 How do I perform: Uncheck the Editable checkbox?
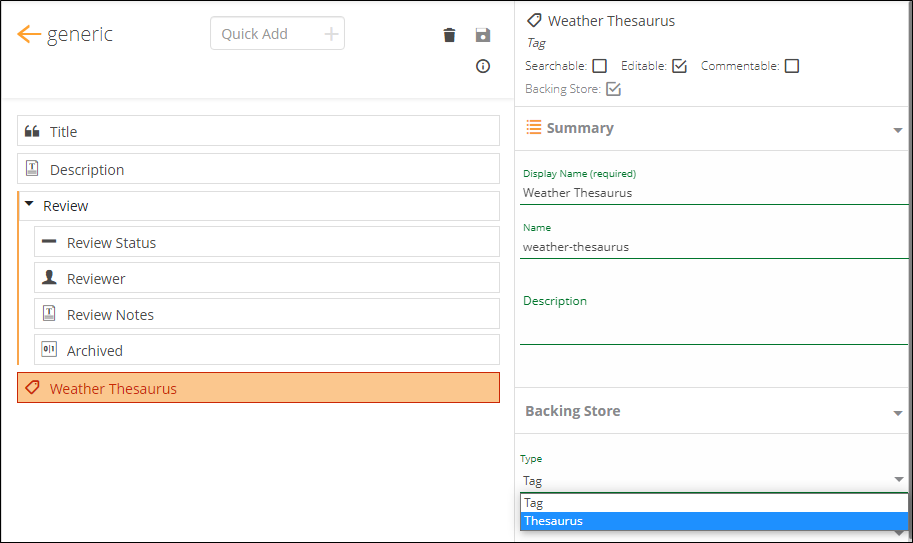[x=680, y=66]
